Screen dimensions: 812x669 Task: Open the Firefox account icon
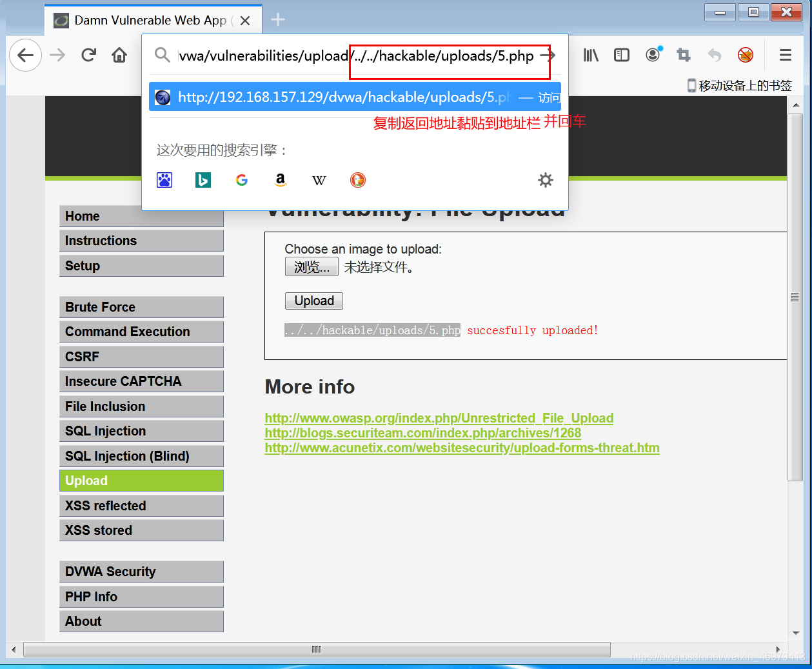(653, 55)
